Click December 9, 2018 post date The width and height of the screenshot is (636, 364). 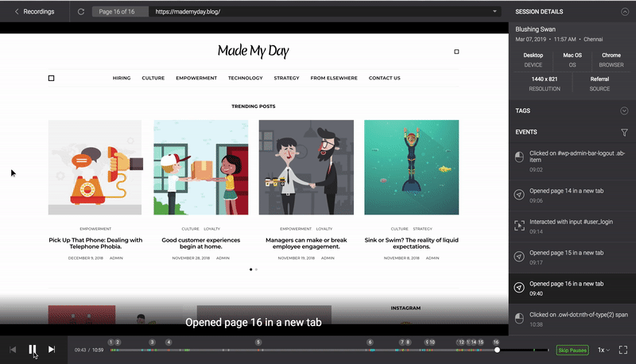86,258
